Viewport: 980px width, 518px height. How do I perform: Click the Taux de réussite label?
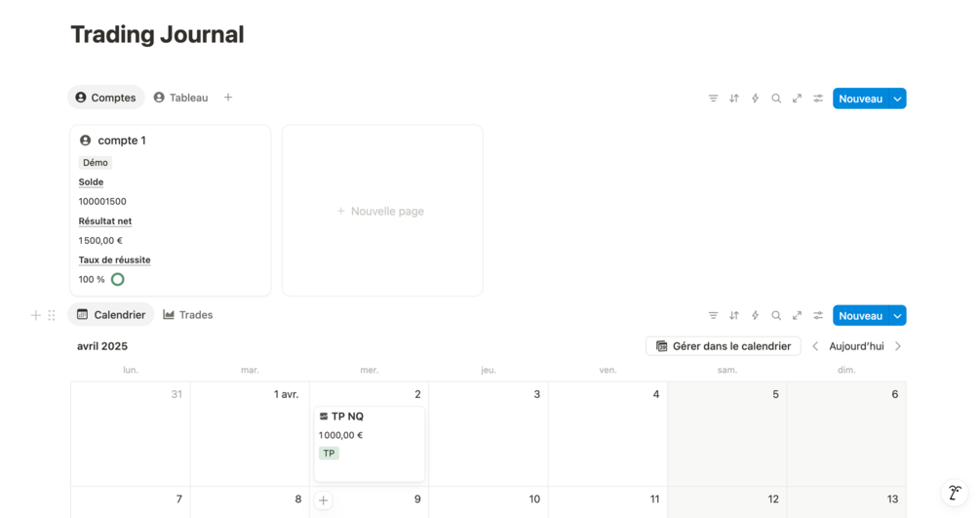coord(114,259)
